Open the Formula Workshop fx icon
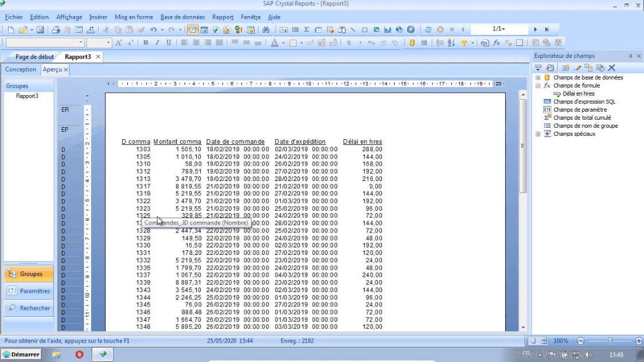The image size is (644, 362). coord(497,43)
